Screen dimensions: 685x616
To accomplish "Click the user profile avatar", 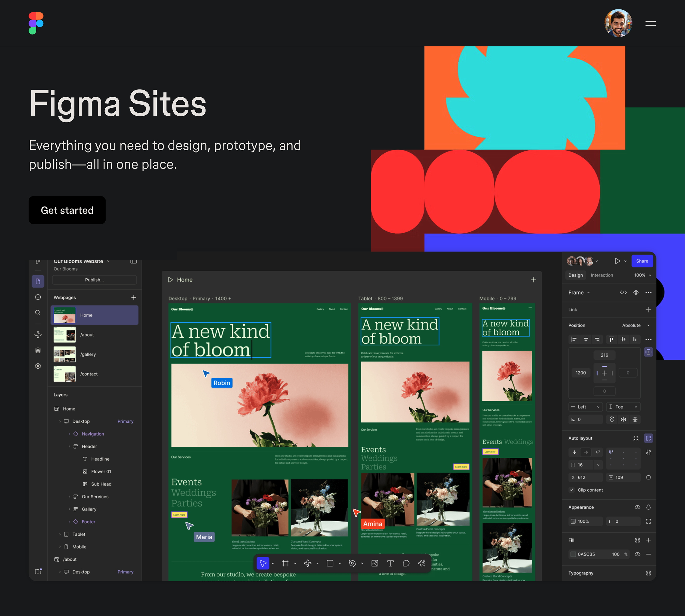I will [x=618, y=23].
